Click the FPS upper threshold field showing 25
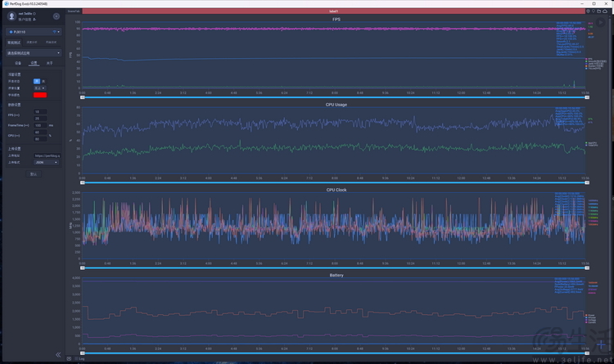Image resolution: width=614 pixels, height=364 pixels. tap(40, 119)
